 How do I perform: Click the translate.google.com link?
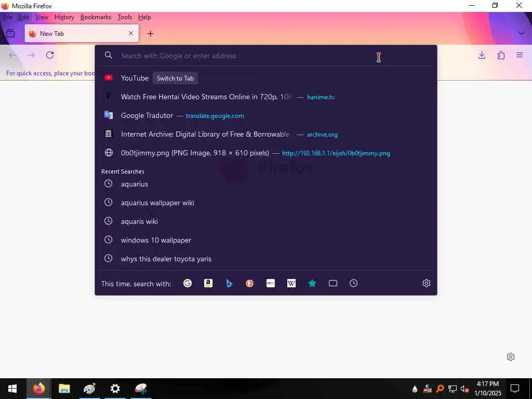(215, 116)
